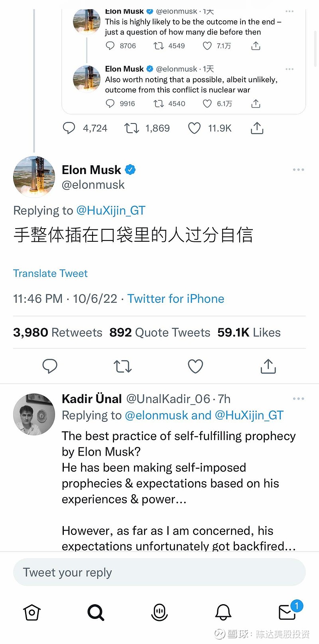Open Home tab in bottom navigation
The width and height of the screenshot is (319, 644).
click(32, 612)
